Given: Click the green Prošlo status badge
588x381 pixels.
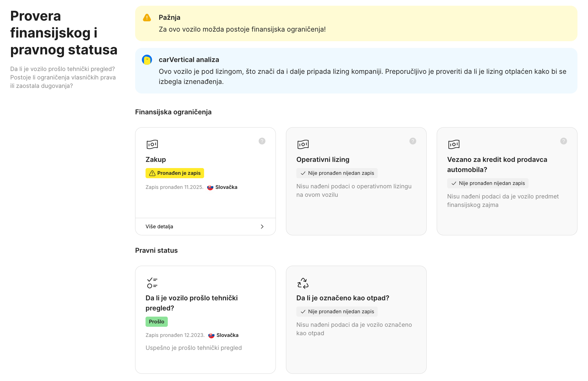Looking at the screenshot, I should click(x=156, y=321).
